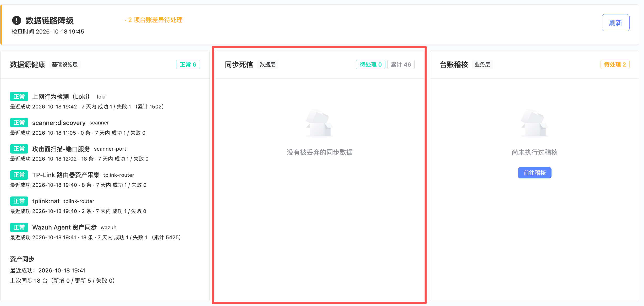Click the Loki stats line with 累计 1502
Viewport: 644px width, 306px height.
pyautogui.click(x=87, y=107)
